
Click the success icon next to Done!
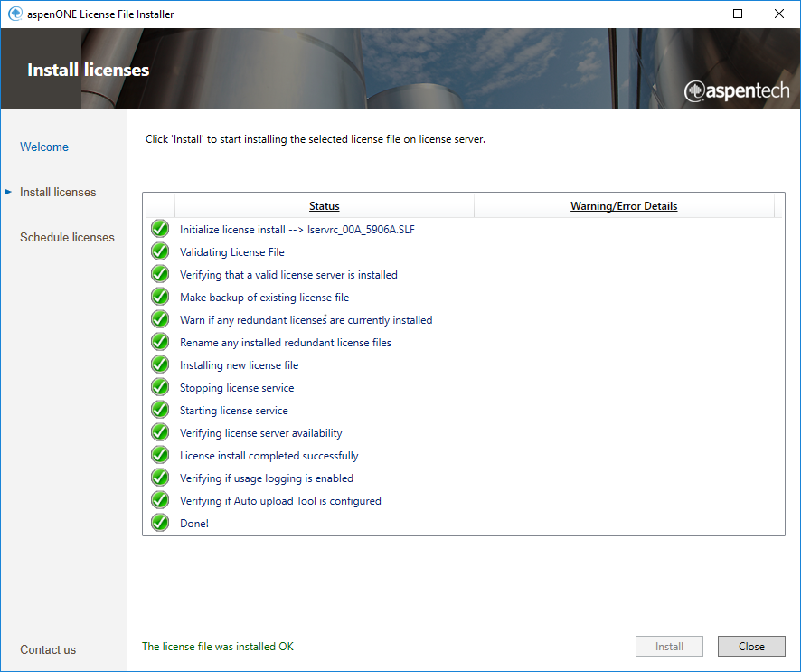160,523
